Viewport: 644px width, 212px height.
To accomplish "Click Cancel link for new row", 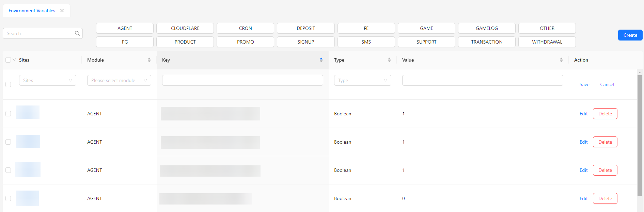I will coord(607,84).
